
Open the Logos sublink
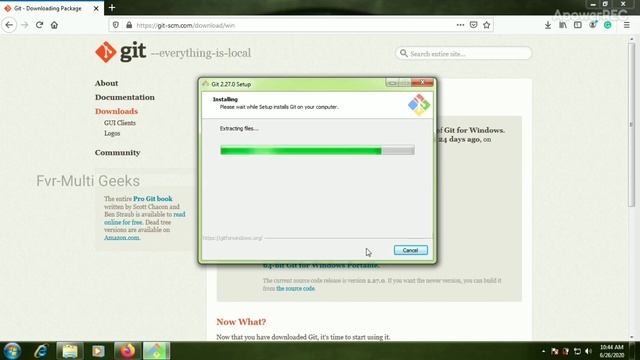(112, 133)
